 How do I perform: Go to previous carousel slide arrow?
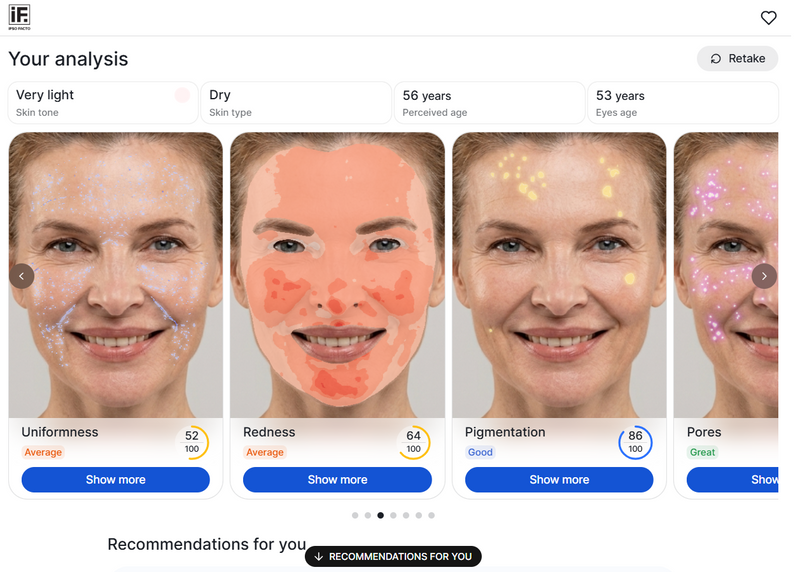[x=22, y=276]
